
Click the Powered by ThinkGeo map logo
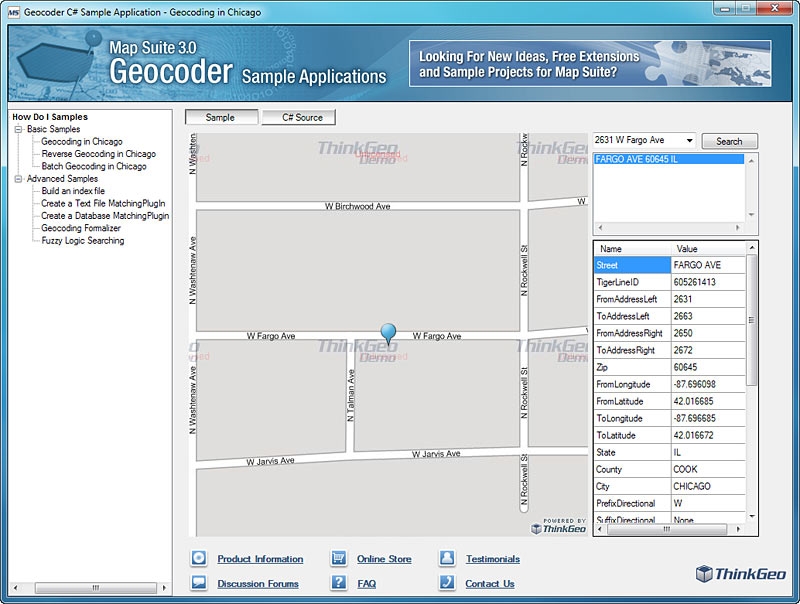pyautogui.click(x=559, y=526)
